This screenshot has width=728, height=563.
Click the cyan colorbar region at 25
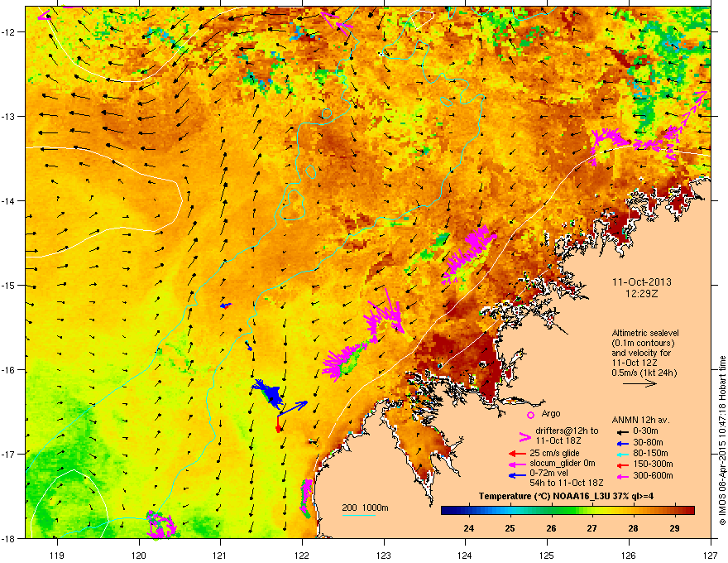pos(510,510)
